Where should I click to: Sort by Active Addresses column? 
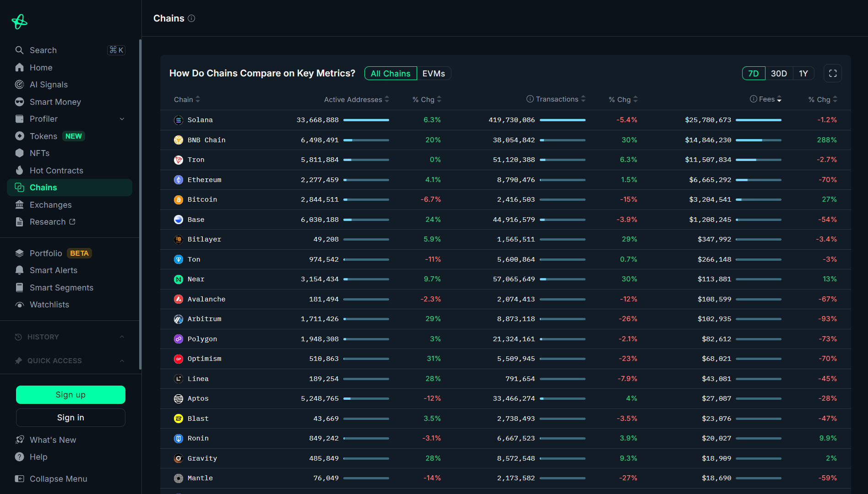357,99
